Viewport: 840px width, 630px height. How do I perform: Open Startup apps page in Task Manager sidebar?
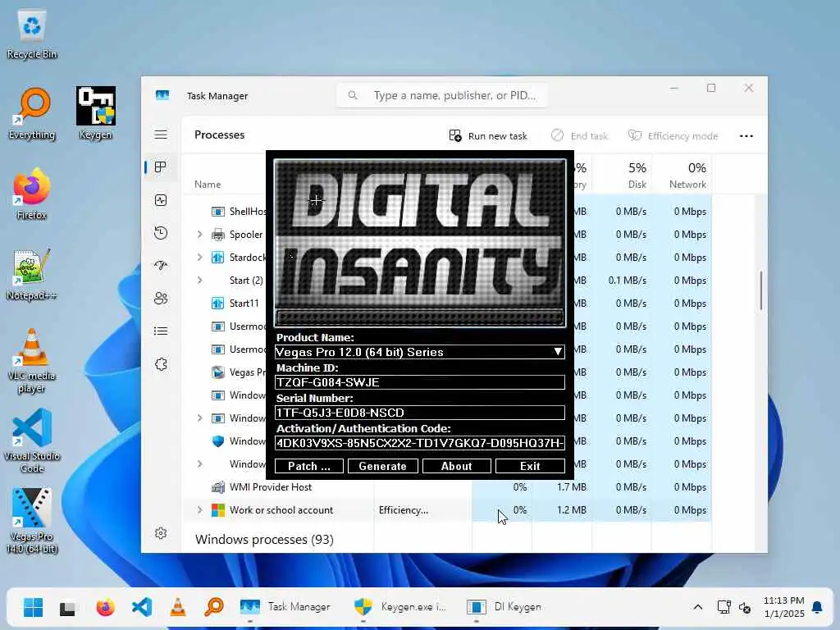pos(161,266)
